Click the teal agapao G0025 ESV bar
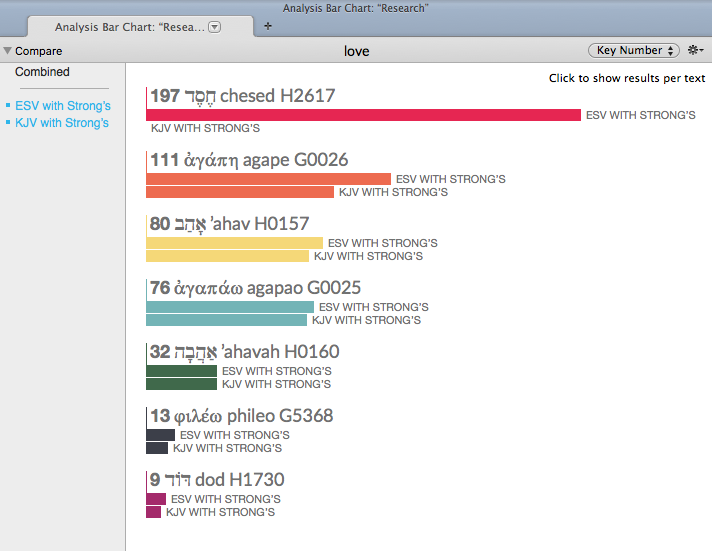 coord(230,307)
